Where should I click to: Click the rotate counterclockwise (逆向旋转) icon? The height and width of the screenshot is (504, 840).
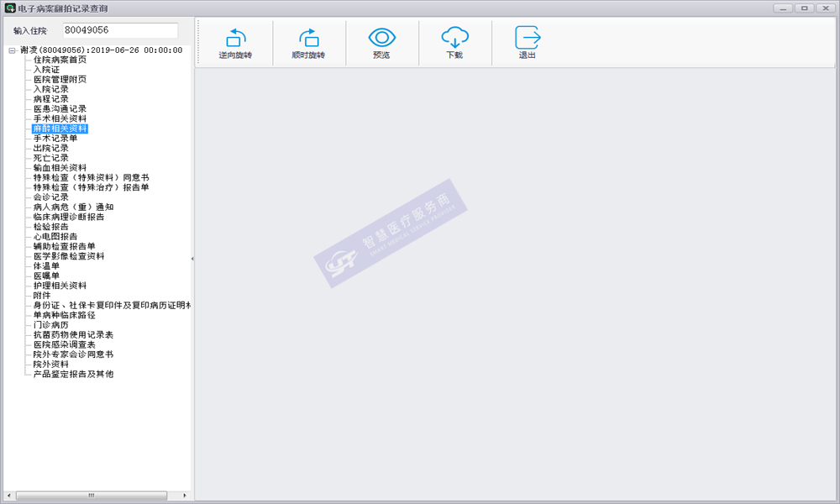pyautogui.click(x=235, y=38)
